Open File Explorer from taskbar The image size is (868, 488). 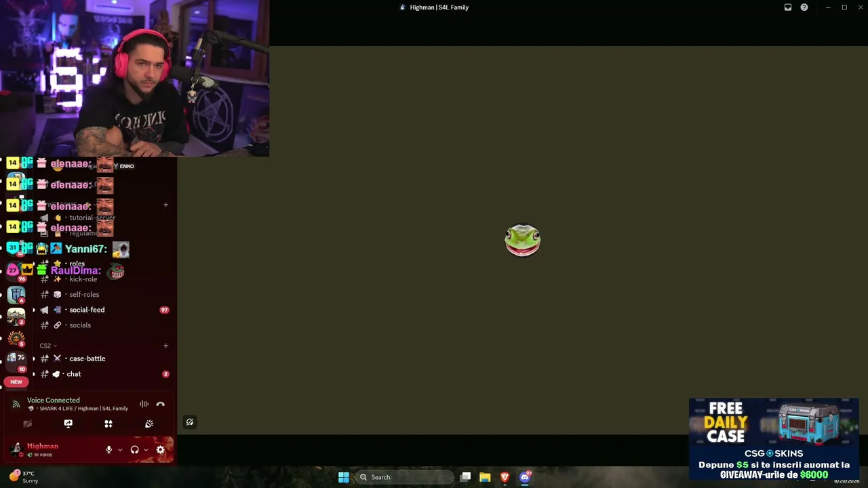tap(485, 477)
